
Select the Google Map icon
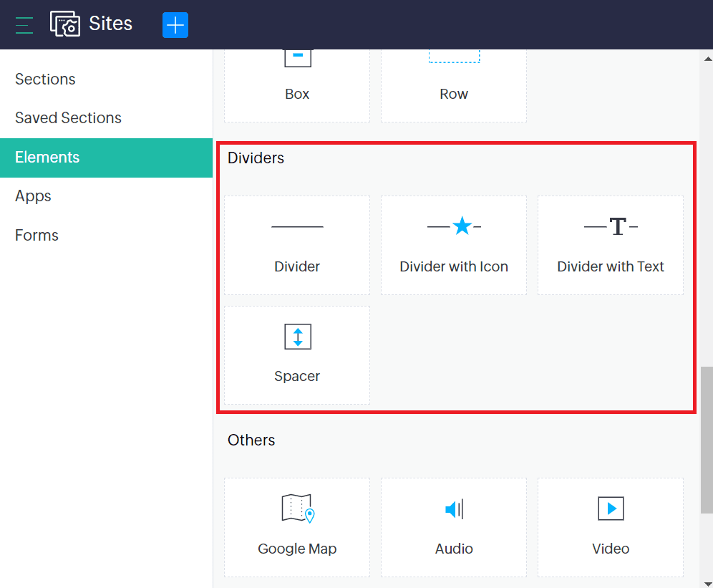[x=299, y=509]
